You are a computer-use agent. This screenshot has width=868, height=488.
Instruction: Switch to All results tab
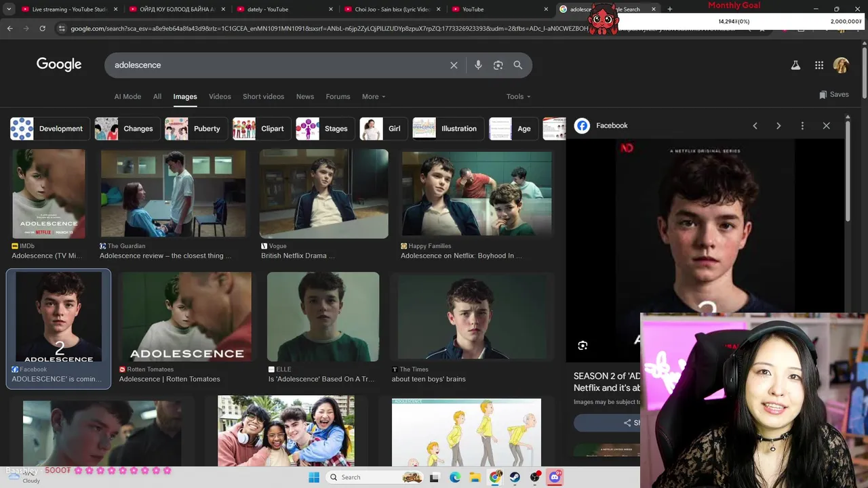pos(157,96)
